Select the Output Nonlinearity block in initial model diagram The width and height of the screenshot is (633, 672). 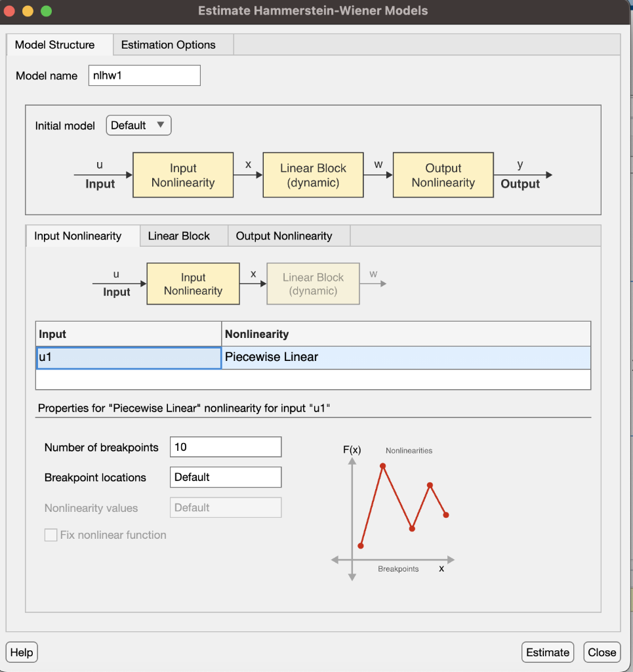(x=443, y=175)
